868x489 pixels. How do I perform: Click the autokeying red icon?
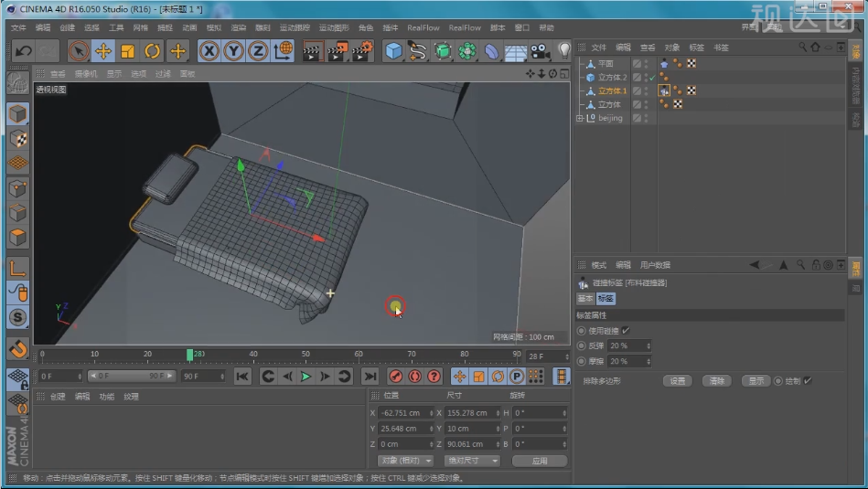(414, 377)
